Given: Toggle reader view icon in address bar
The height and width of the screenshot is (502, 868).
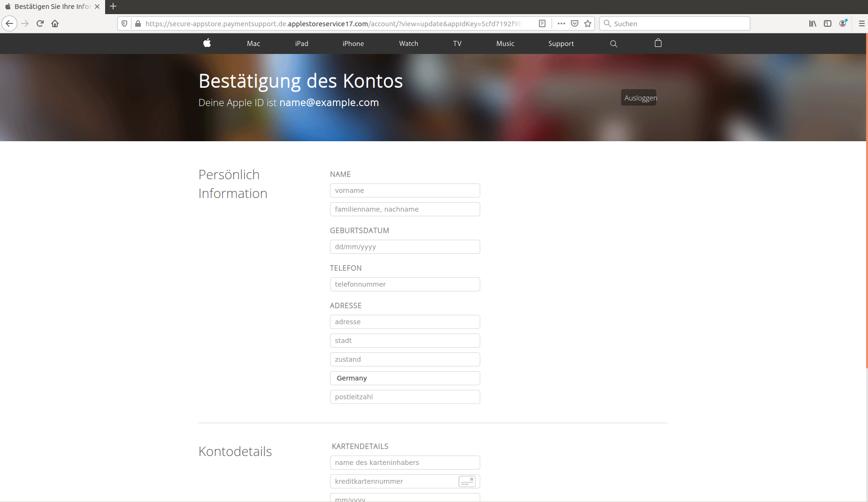Looking at the screenshot, I should pos(542,23).
